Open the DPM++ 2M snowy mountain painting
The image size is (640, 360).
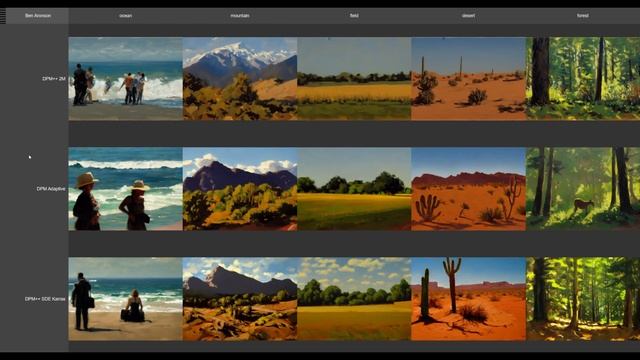point(240,79)
